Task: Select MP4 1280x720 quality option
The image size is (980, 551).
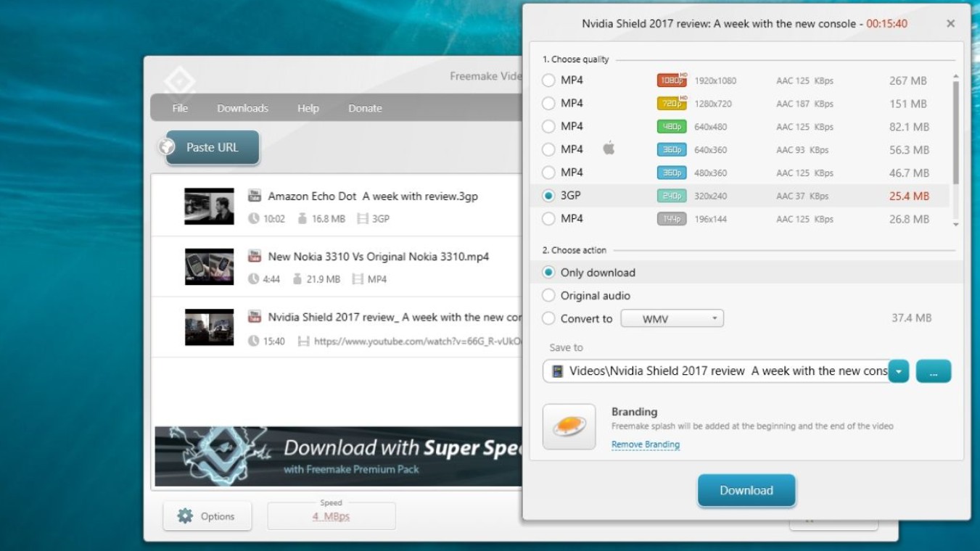Action: pyautogui.click(x=548, y=104)
